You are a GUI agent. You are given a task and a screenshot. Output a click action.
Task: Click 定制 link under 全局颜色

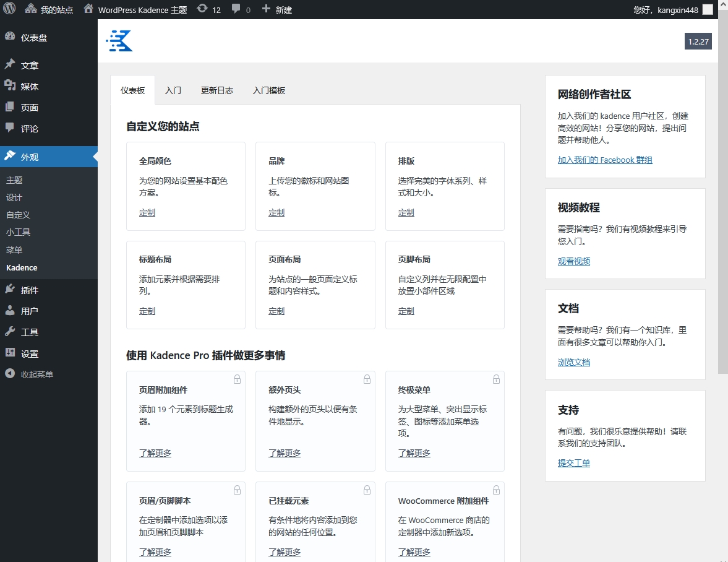147,213
